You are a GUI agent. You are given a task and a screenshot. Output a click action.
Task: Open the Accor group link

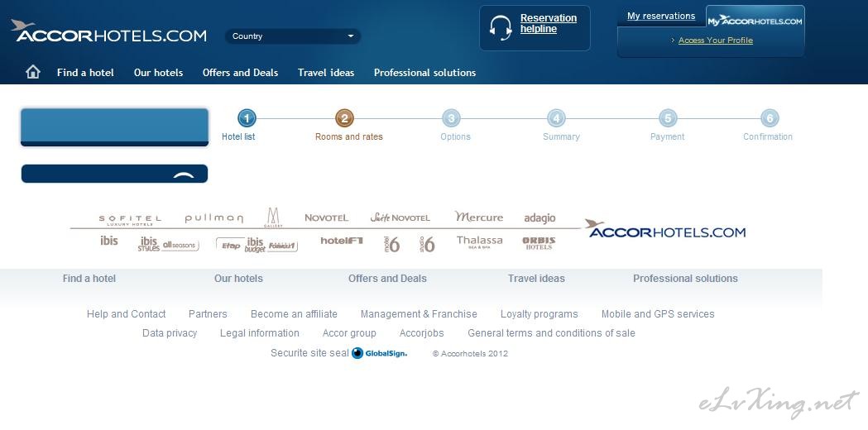349,332
